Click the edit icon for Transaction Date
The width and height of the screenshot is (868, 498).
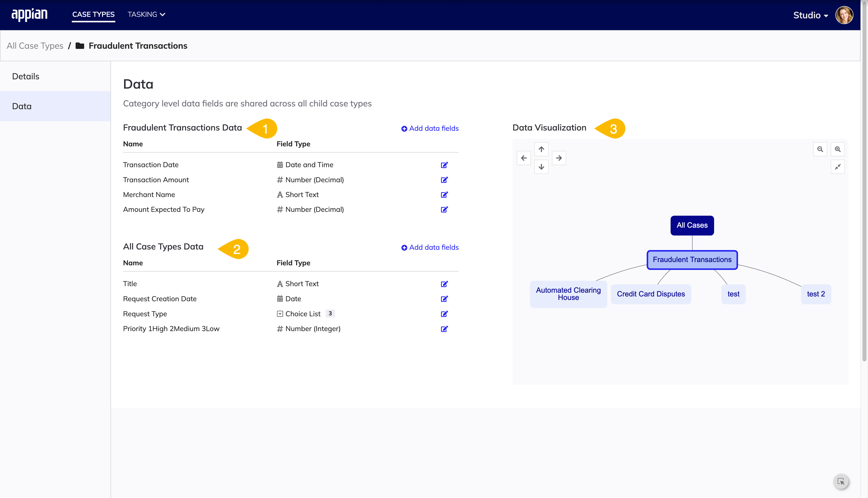444,164
